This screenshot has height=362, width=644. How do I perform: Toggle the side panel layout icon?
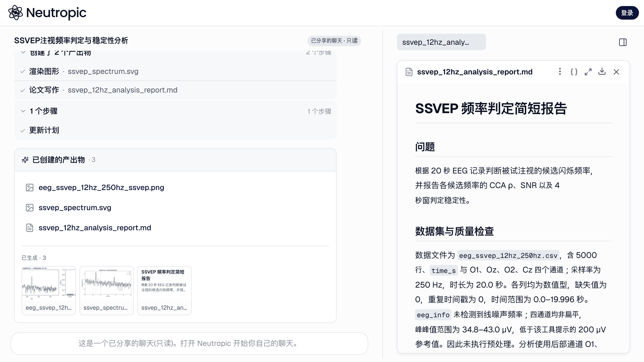[623, 42]
